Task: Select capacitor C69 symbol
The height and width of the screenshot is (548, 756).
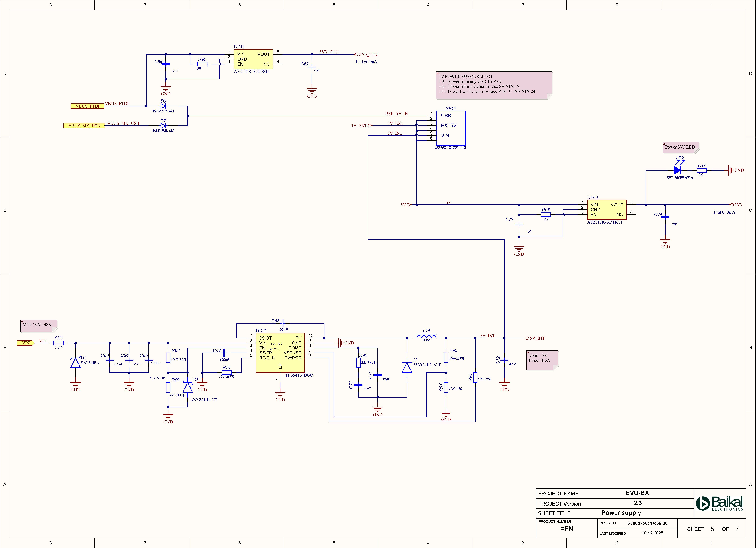Action: 312,67
